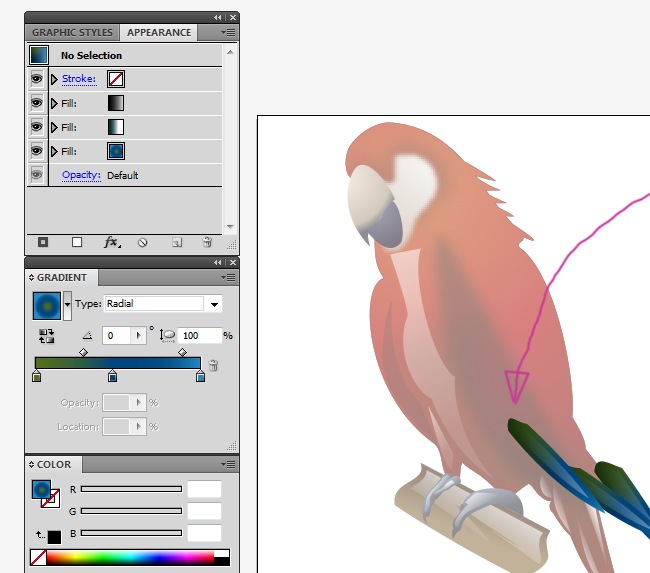The width and height of the screenshot is (650, 573).
Task: Click the Reverse Gradient icon
Action: [x=46, y=336]
